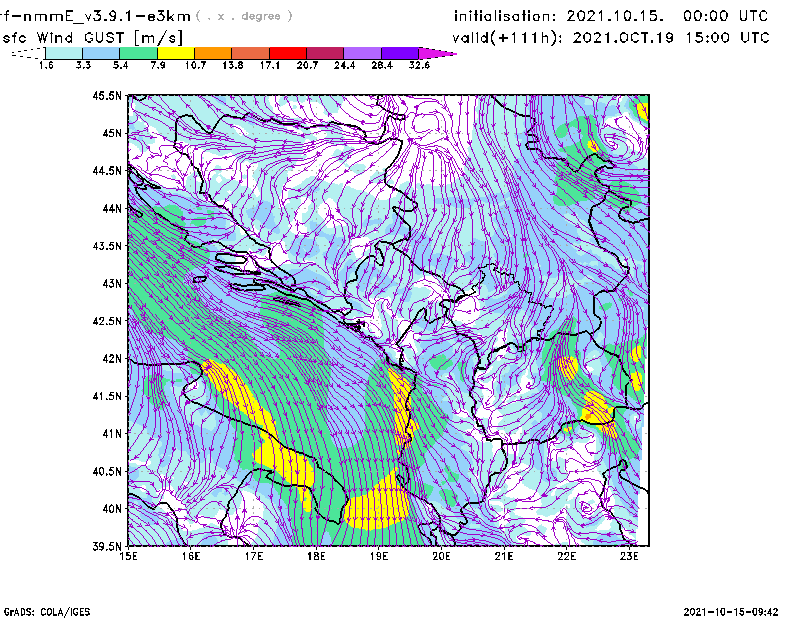The height and width of the screenshot is (618, 800).
Task: Click the '44N' latitude label
Action: coord(112,208)
